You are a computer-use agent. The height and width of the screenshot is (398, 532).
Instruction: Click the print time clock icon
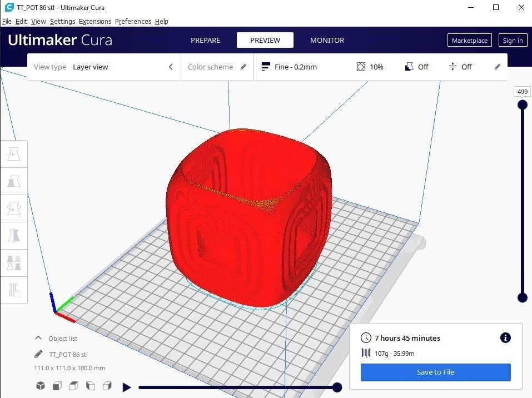coord(366,337)
